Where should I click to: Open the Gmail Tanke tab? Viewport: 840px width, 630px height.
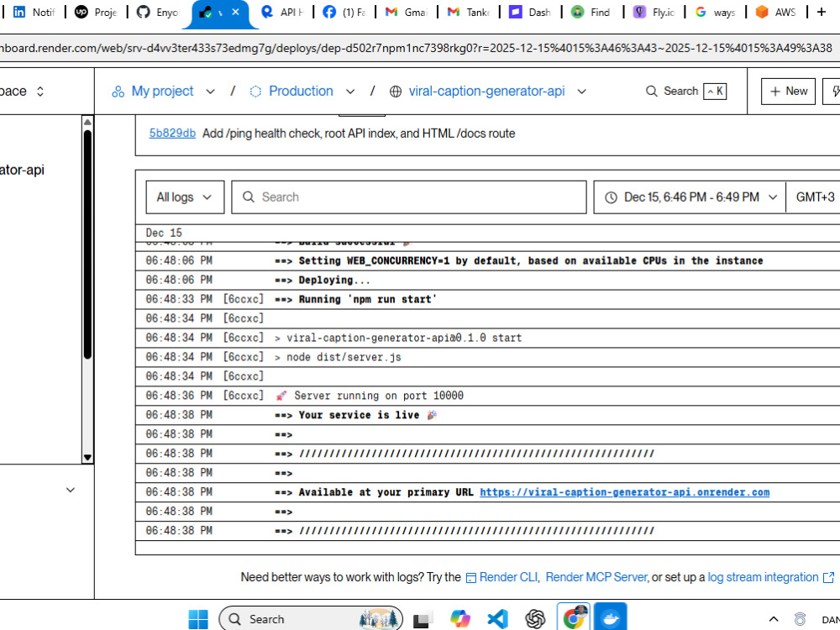[469, 12]
